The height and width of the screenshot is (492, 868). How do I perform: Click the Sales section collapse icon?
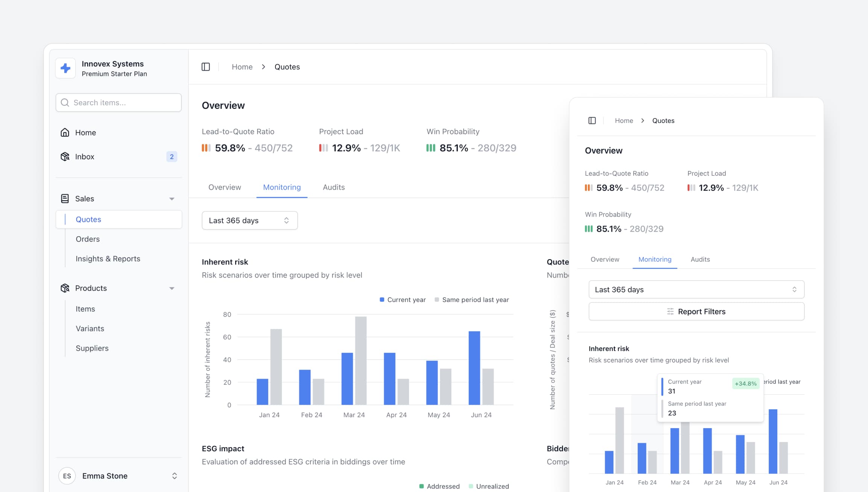coord(172,198)
